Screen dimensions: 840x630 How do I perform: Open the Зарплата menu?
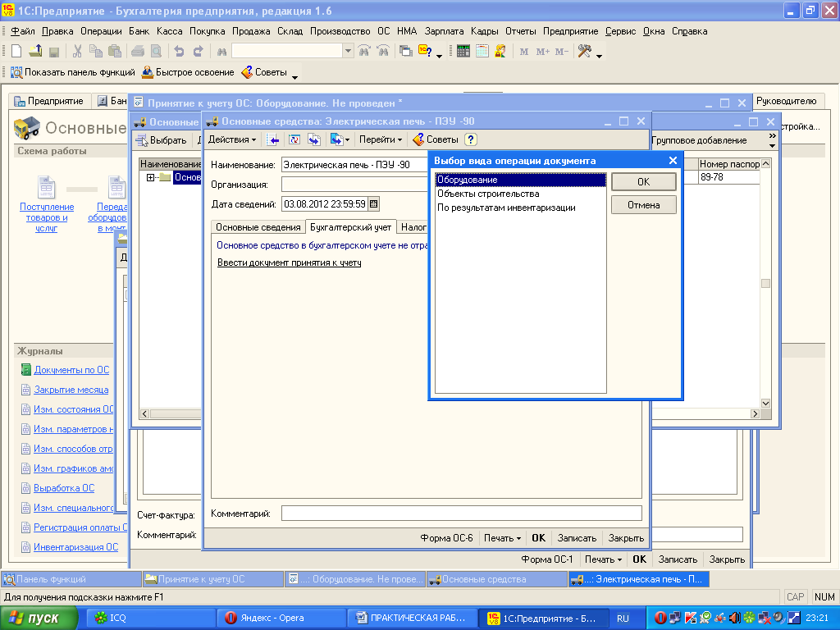tap(444, 31)
